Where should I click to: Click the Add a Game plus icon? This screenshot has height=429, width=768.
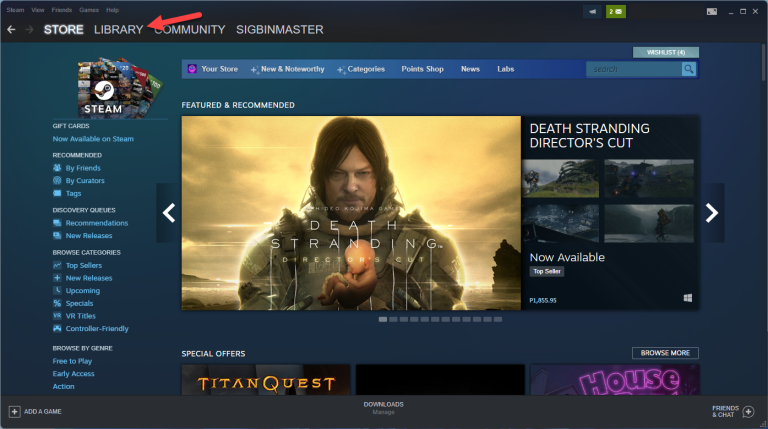14,411
